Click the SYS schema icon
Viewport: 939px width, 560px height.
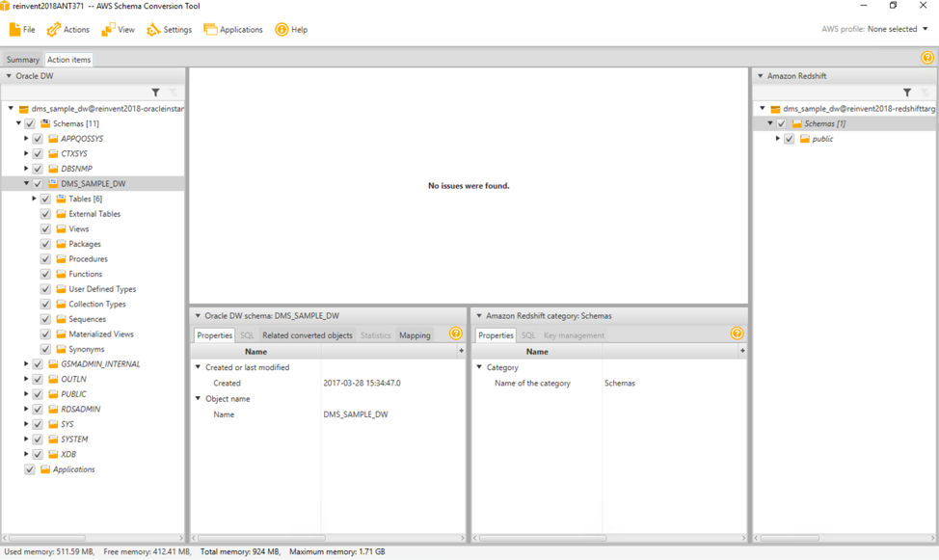53,423
